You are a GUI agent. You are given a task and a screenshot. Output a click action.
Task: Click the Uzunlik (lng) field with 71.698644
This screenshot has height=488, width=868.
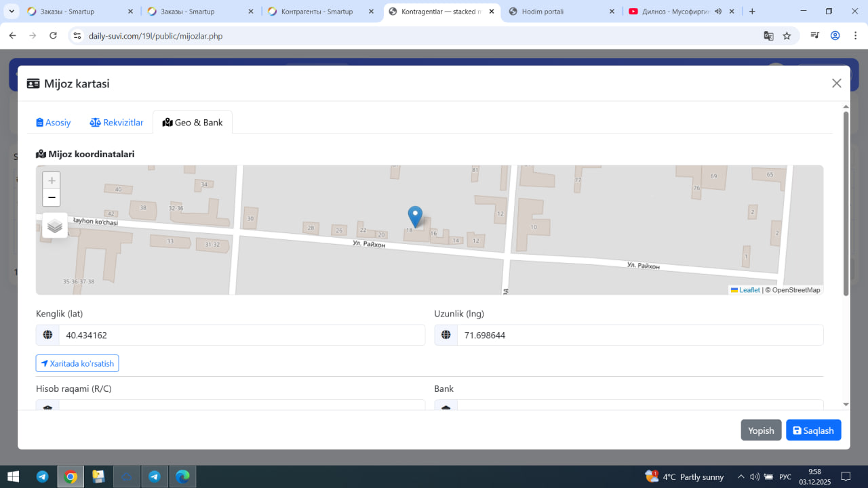(640, 335)
